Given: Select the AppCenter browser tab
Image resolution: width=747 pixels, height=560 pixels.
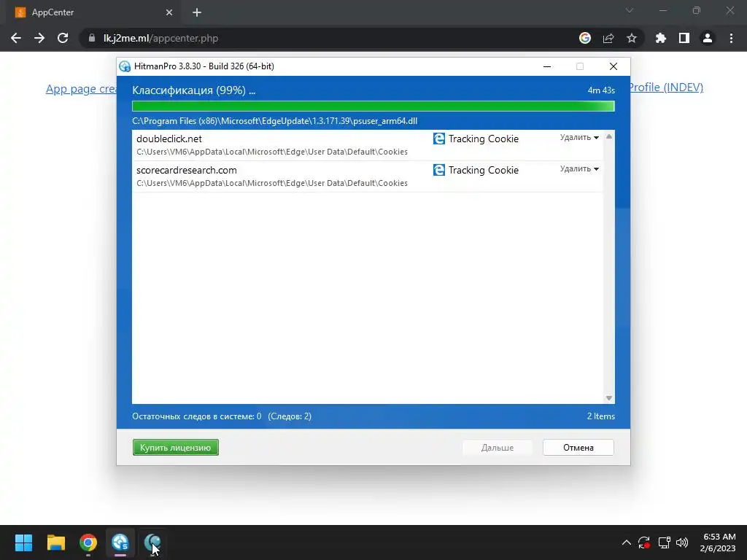Looking at the screenshot, I should [94, 12].
